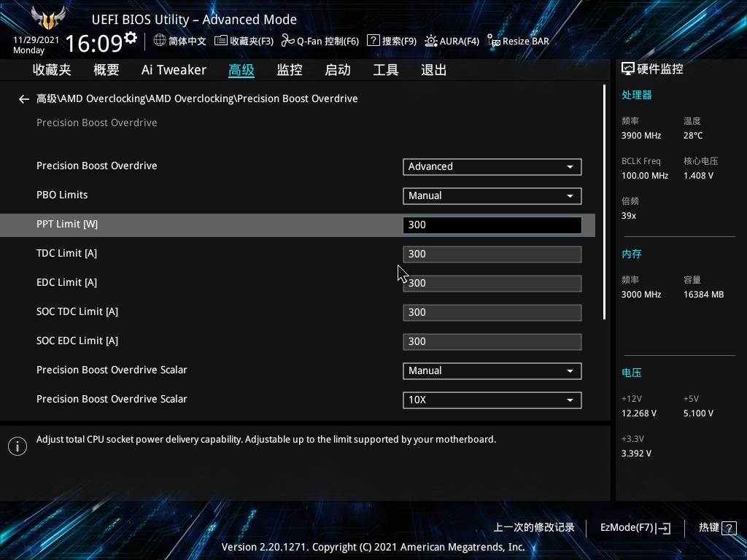Click the AURA lighting icon
The image size is (747, 560).
(430, 41)
